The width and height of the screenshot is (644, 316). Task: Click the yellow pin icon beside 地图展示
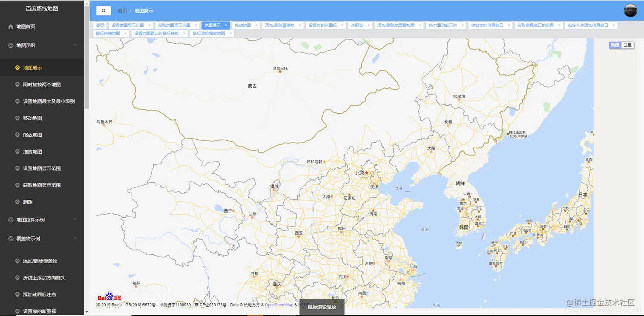17,68
